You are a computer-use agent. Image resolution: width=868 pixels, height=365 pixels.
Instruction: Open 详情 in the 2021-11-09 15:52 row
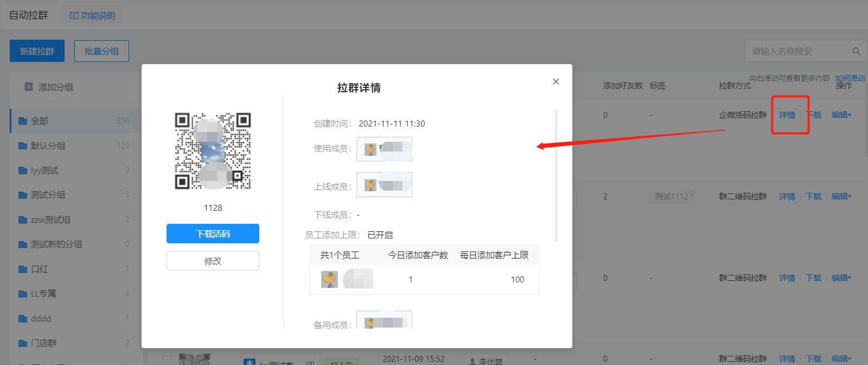coord(787,358)
